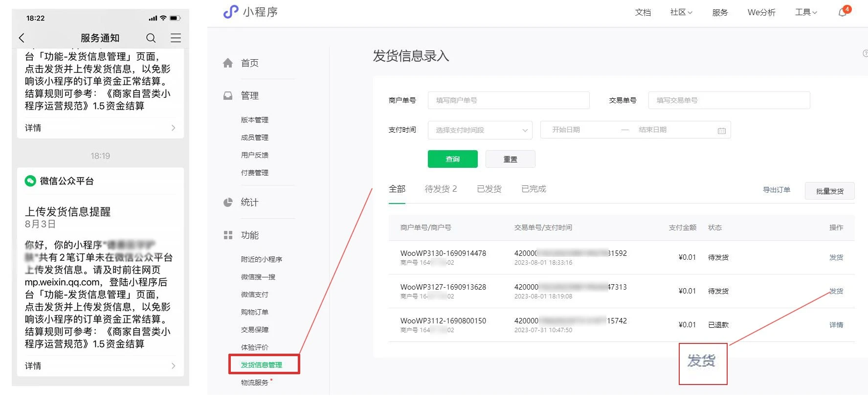Open the notification bell icon
Screen dimensions: 868x408
coord(843,12)
